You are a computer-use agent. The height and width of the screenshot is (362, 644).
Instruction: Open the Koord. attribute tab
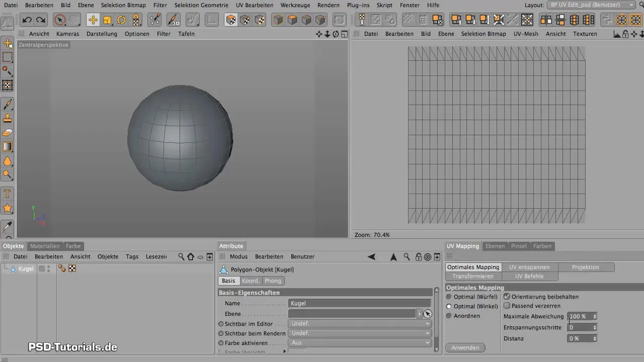click(x=251, y=281)
